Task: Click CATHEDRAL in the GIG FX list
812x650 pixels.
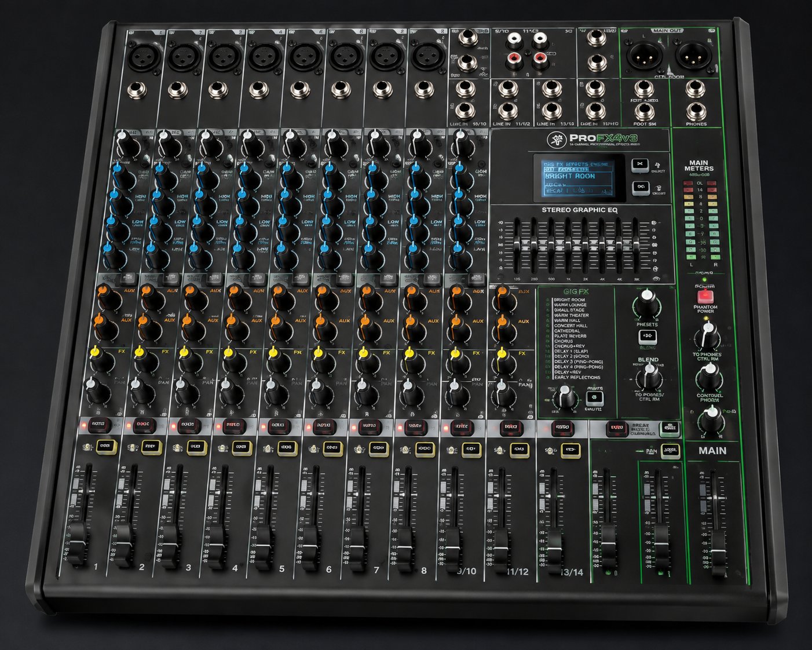Action: pyautogui.click(x=566, y=331)
